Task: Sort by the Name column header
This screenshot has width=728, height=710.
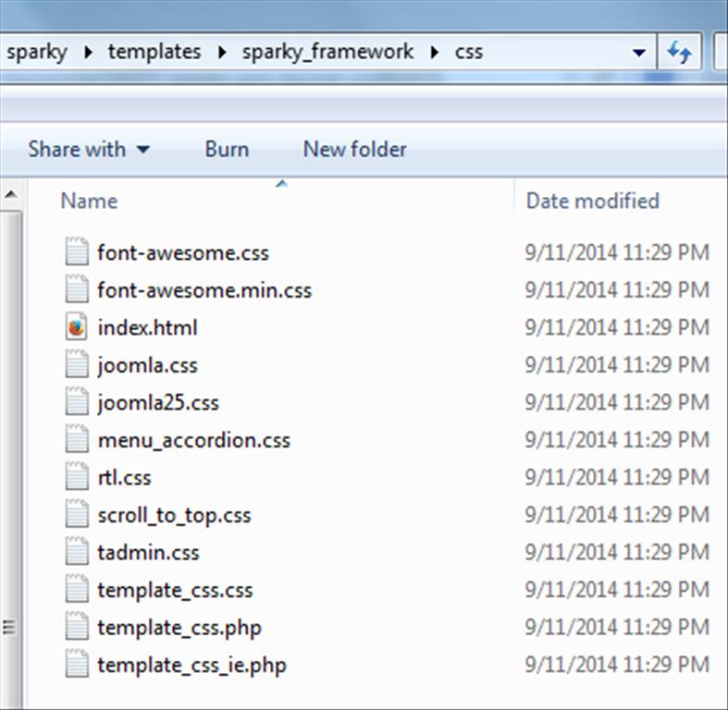Action: pos(89,202)
